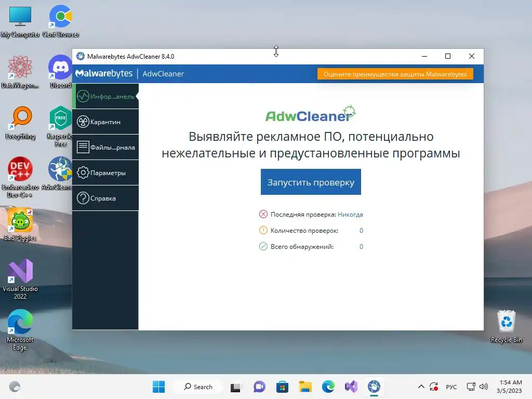This screenshot has width=532, height=399.
Task: Click the AdwCleaner logo with crosshair
Action: 311,114
